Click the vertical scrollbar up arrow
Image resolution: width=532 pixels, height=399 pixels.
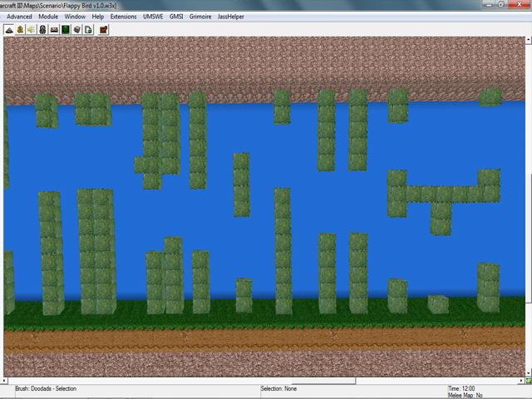529,41
